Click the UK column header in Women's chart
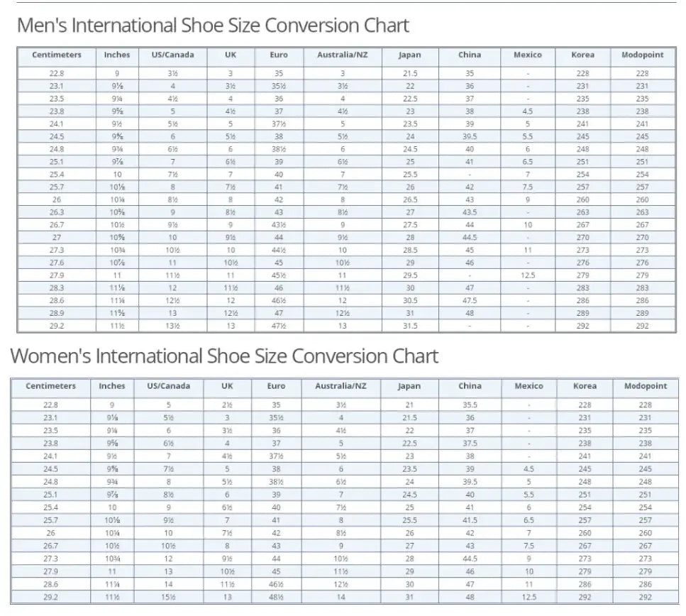This screenshot has width=686, height=616. (x=227, y=387)
